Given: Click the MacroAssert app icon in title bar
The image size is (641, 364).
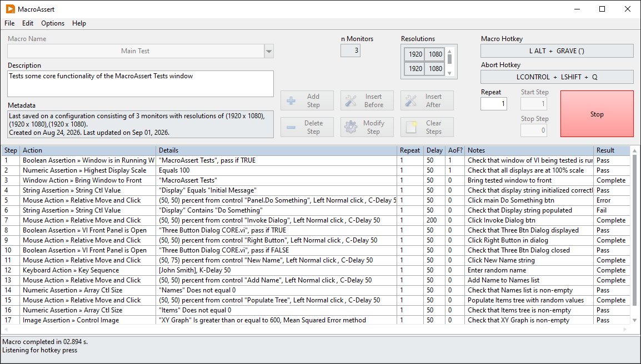Looking at the screenshot, I should coord(10,9).
